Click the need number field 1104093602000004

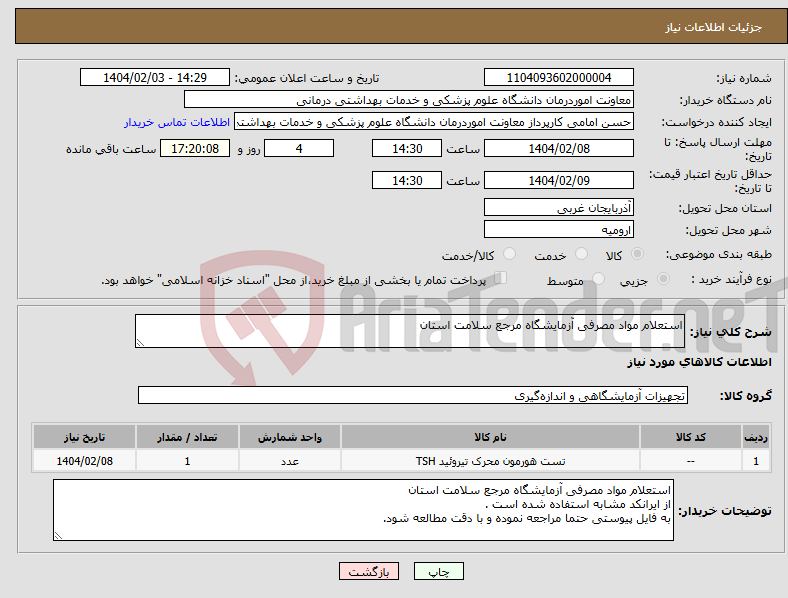(558, 77)
